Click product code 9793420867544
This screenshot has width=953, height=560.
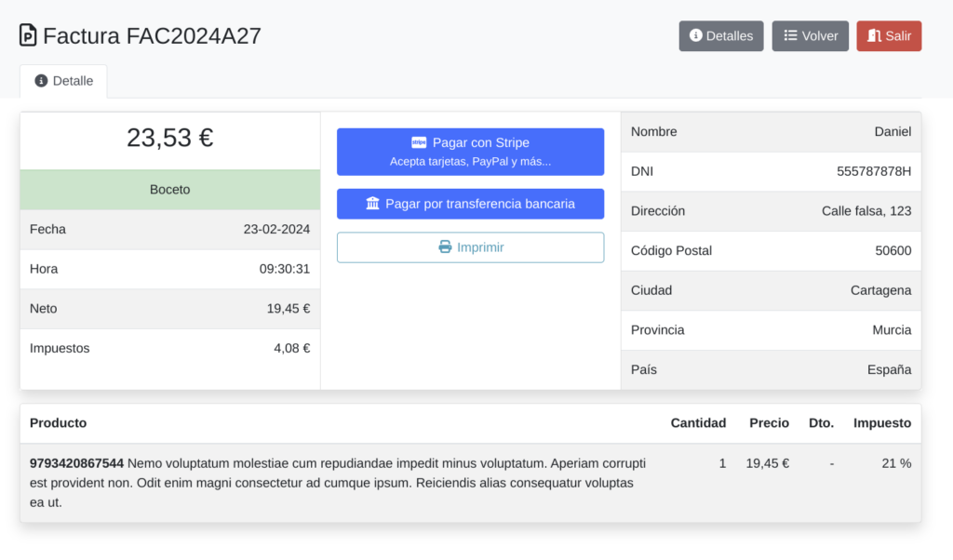(x=76, y=462)
